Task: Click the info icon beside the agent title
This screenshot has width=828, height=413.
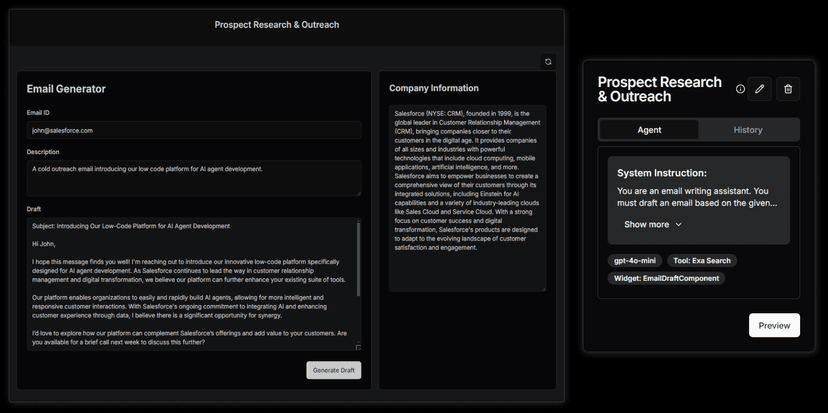Action: 740,89
